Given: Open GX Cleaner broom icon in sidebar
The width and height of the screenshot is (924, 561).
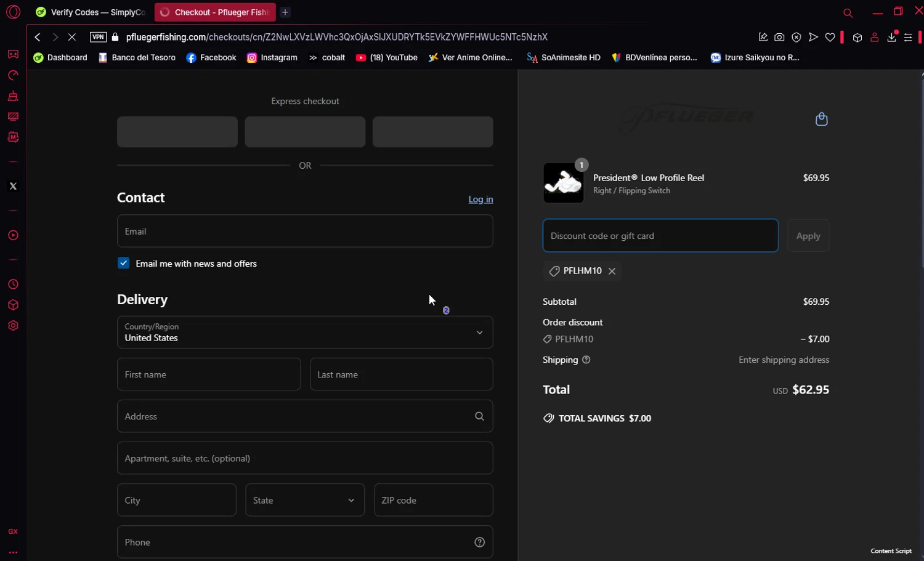Looking at the screenshot, I should (13, 96).
